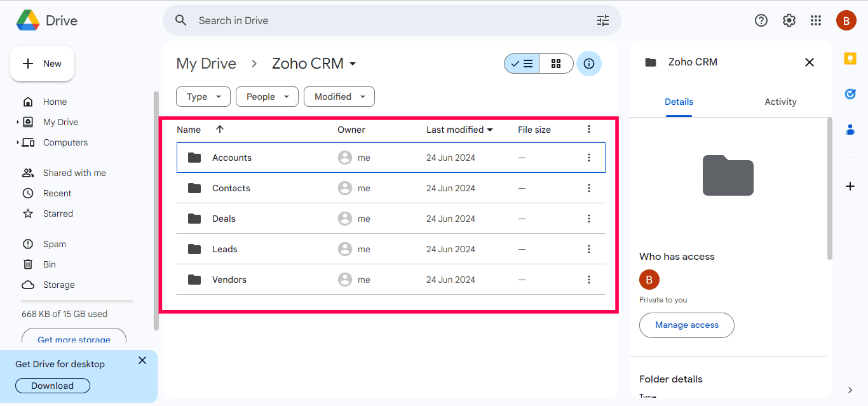The width and height of the screenshot is (868, 406).
Task: Open the Type filter dropdown
Action: [203, 97]
